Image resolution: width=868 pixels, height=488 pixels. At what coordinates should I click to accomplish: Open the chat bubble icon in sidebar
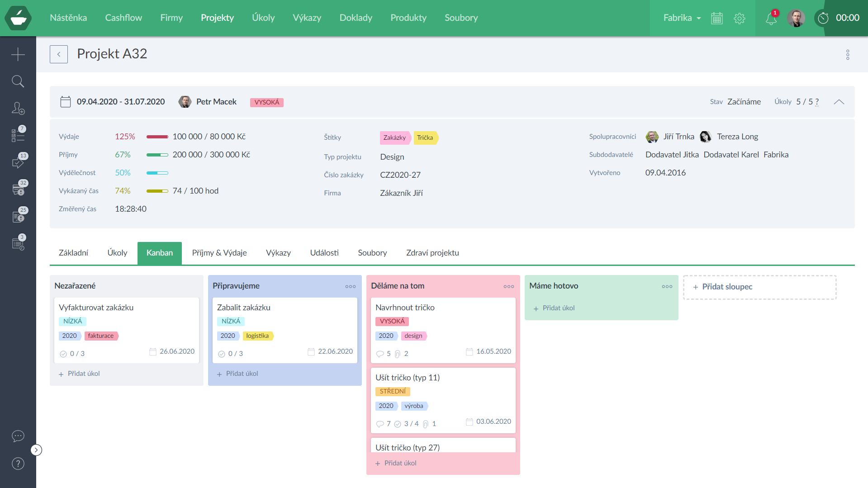(18, 436)
